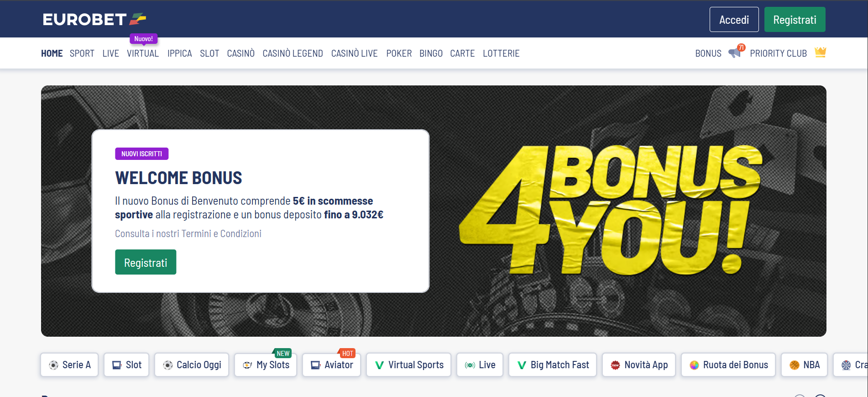868x397 pixels.
Task: Click the colorful wheel icon beside Ruota dei Bonus
Action: (695, 365)
